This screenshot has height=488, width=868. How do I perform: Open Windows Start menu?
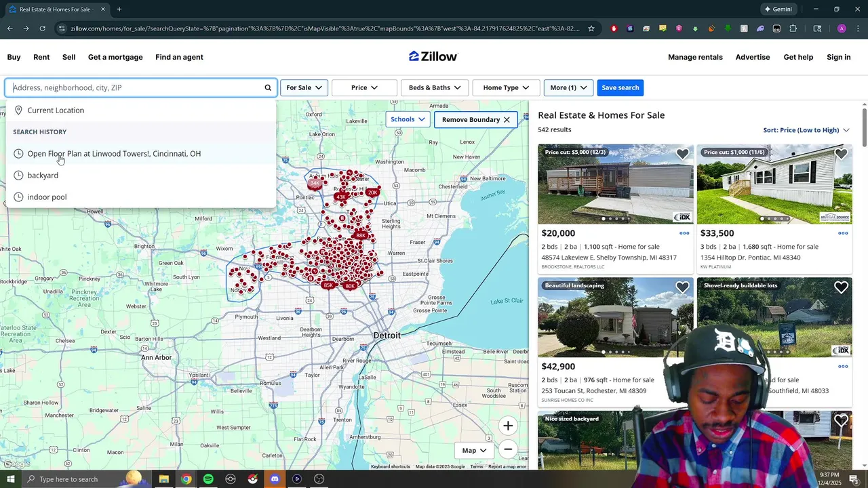pos(10,479)
